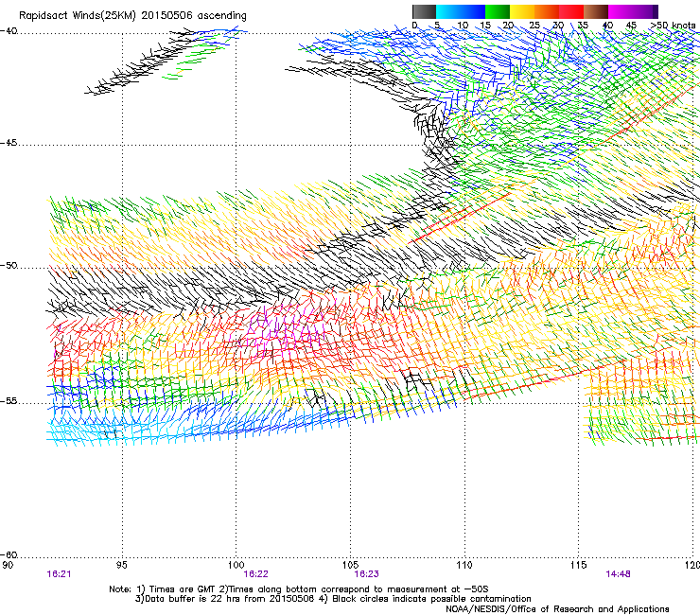Click the purple time stamp right of '115'

point(619,574)
